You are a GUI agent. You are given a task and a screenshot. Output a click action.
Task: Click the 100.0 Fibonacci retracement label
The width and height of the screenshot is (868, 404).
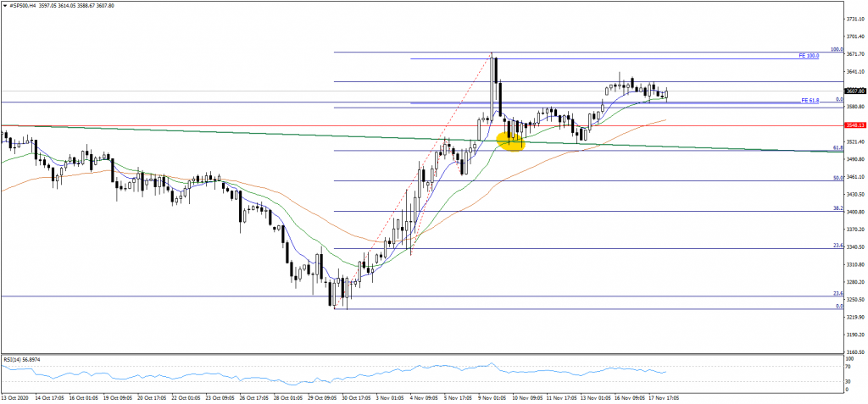835,50
